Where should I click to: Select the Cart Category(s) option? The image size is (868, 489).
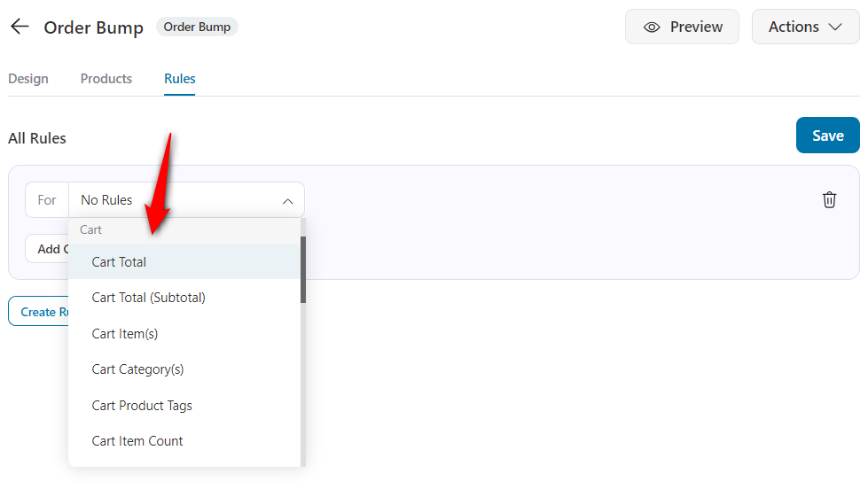click(x=184, y=369)
